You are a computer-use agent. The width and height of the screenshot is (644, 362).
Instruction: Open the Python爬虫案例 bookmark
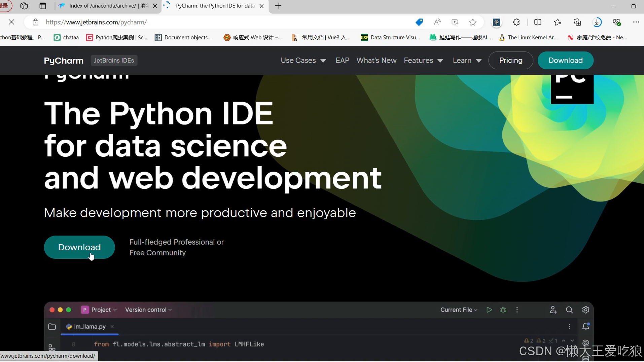117,37
